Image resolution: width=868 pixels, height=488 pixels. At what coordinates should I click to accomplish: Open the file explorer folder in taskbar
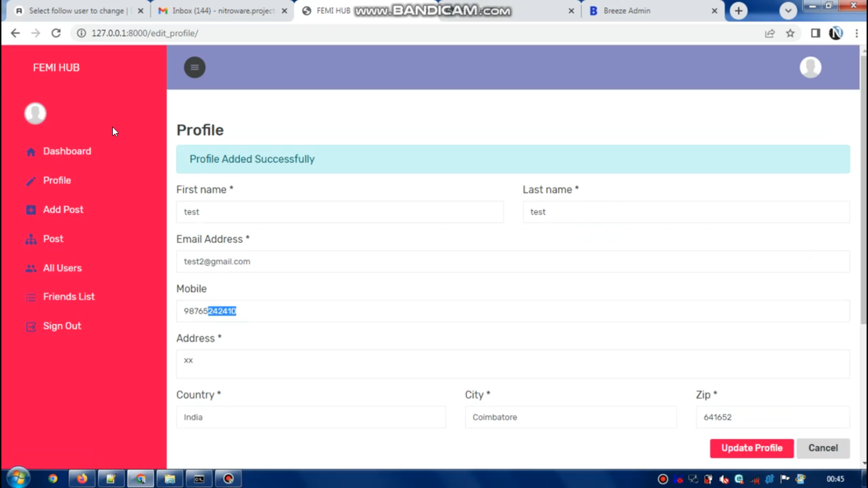coord(170,479)
